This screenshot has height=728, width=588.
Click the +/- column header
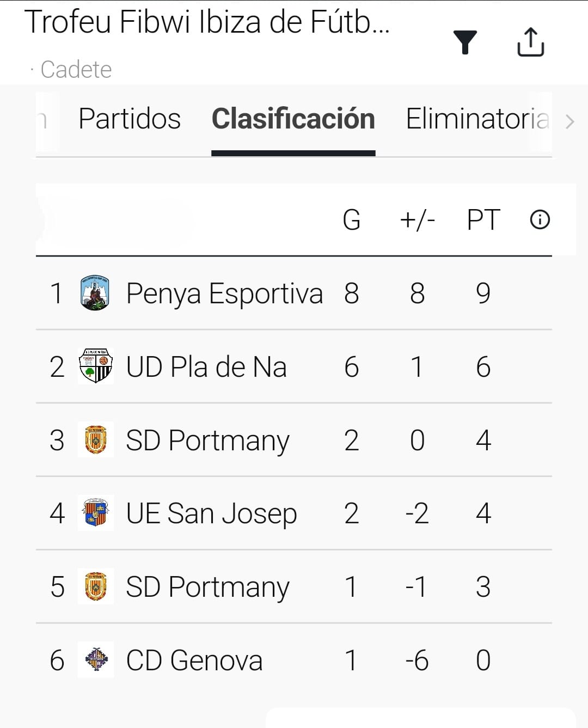[x=417, y=220]
